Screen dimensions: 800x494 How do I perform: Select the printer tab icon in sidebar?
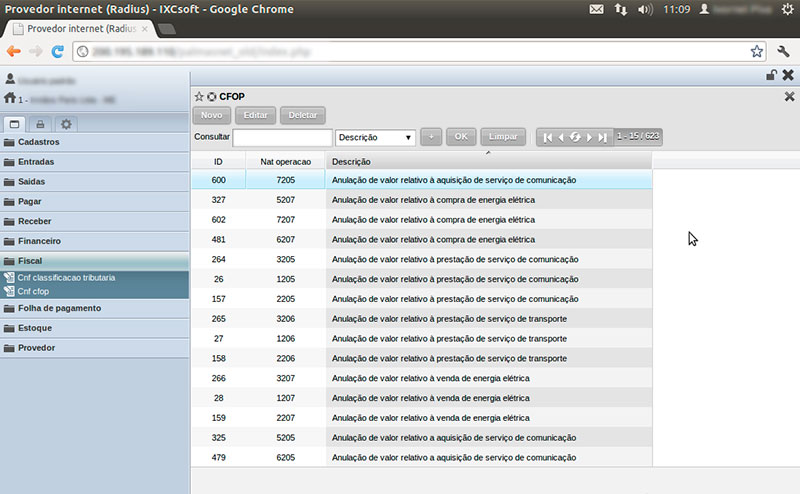pyautogui.click(x=40, y=124)
